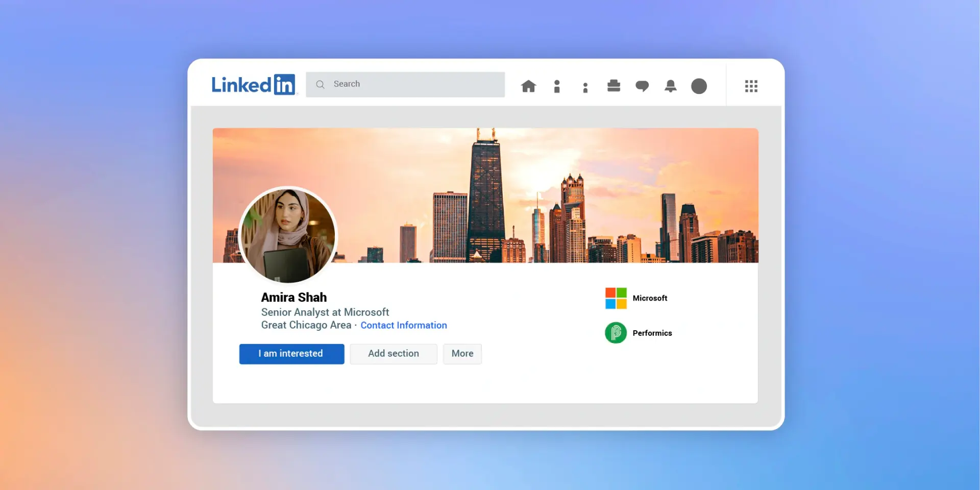This screenshot has width=980, height=490.
Task: Expand options with the More button
Action: point(462,354)
